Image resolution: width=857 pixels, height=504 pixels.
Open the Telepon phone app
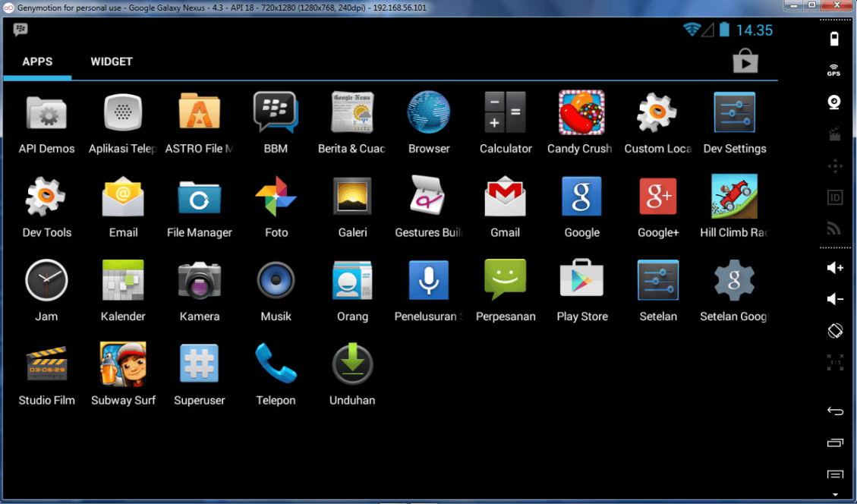[x=276, y=364]
